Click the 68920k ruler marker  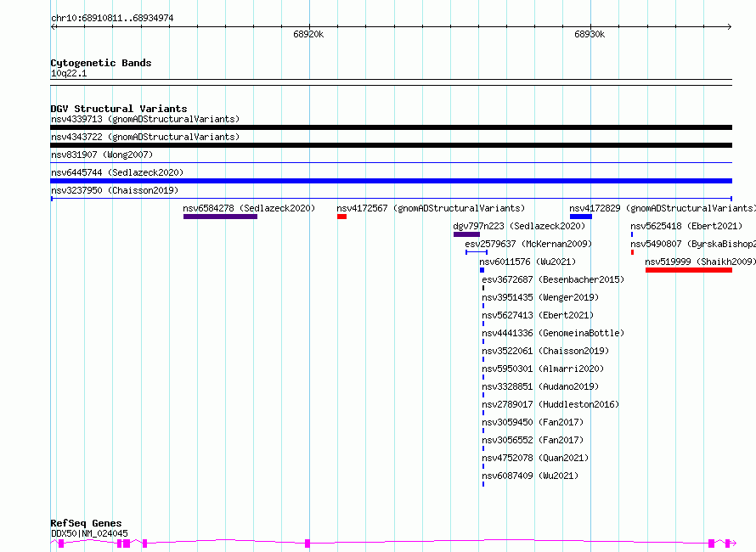coord(308,34)
